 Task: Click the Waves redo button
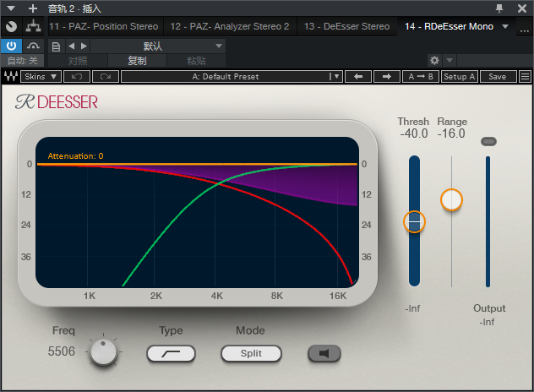coord(106,76)
